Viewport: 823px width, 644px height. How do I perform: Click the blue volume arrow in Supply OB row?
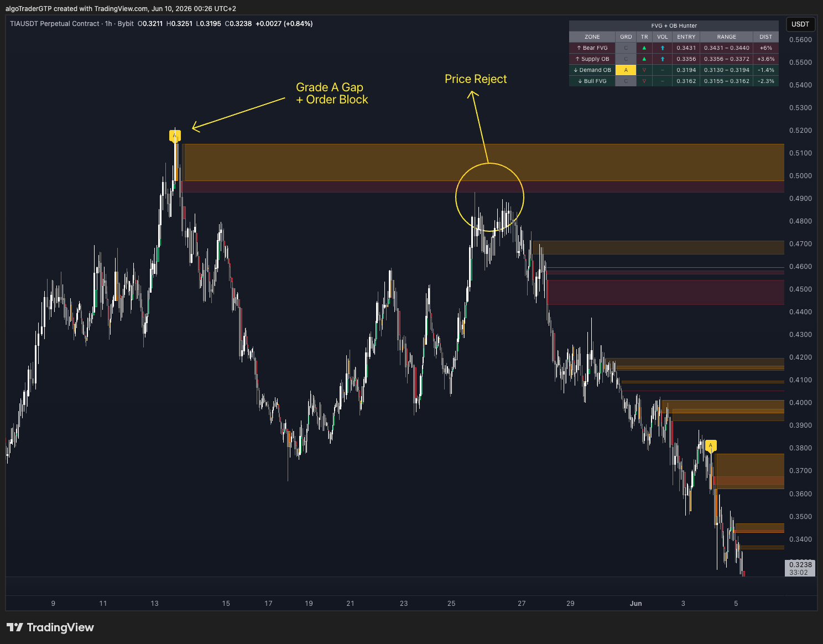point(663,59)
